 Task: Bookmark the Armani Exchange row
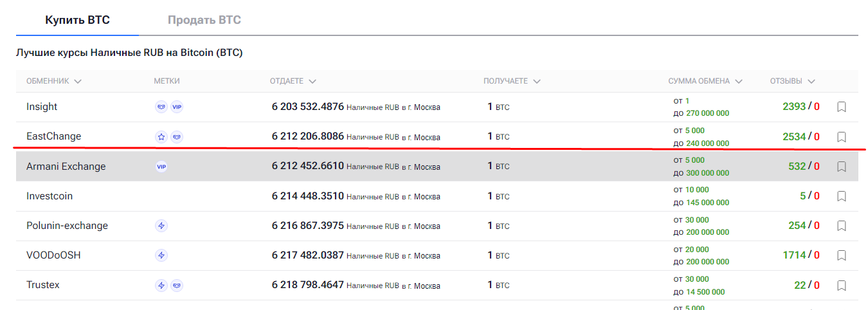click(842, 167)
